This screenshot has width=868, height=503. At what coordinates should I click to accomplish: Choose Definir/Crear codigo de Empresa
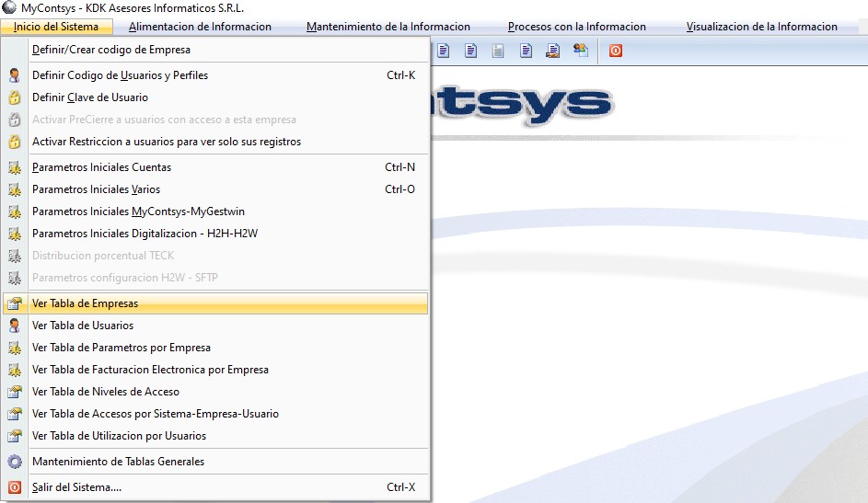(x=111, y=50)
